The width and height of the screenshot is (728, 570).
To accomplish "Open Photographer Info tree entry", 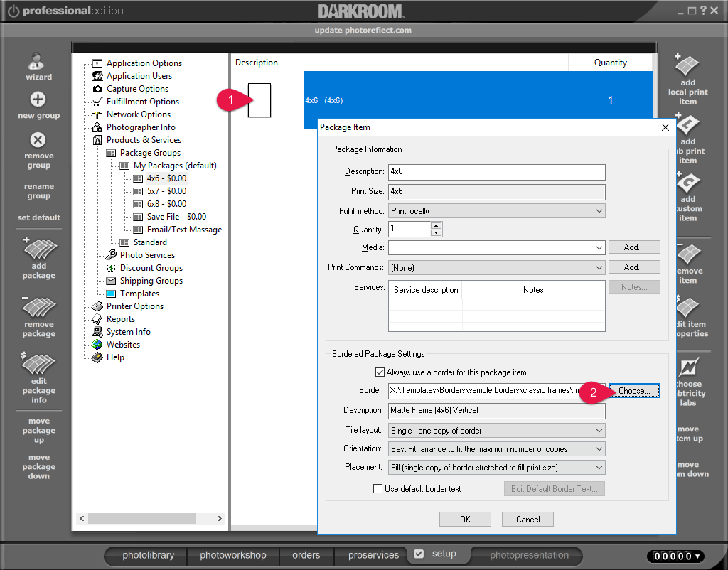I will click(x=141, y=127).
